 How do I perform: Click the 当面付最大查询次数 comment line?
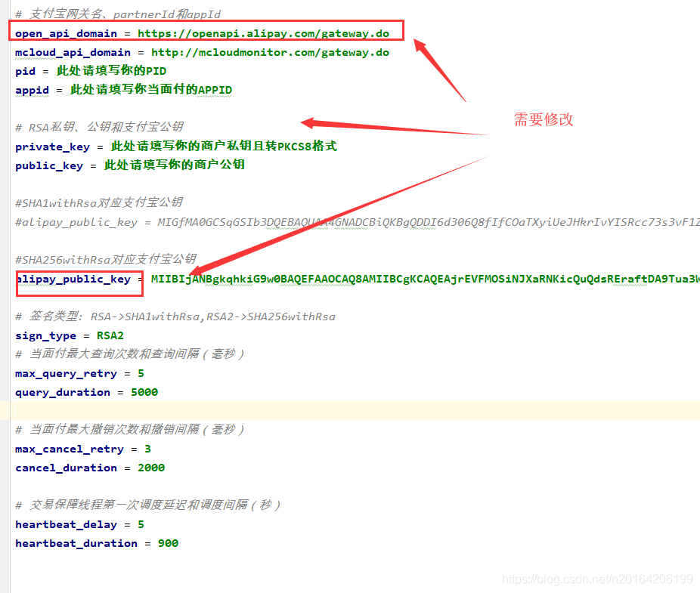click(129, 354)
